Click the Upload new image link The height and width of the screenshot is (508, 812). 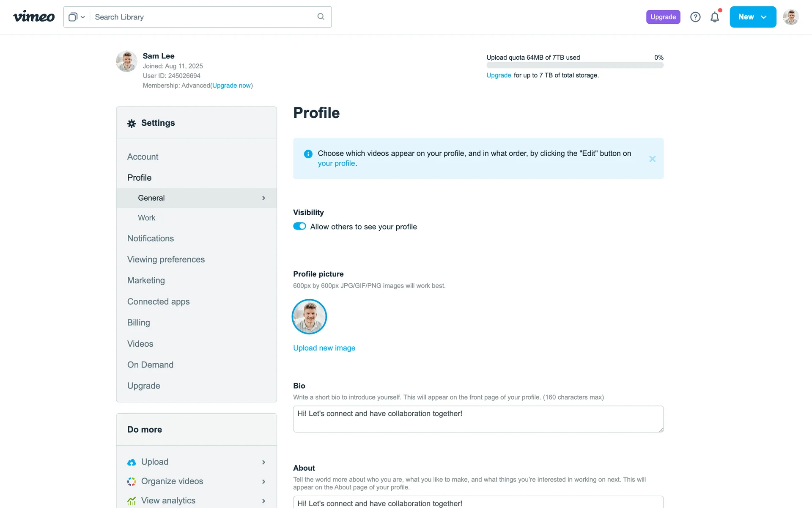tap(324, 348)
